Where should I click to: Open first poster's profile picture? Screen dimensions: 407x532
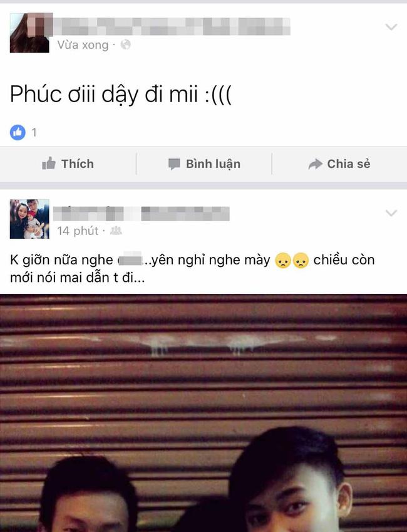tap(29, 33)
